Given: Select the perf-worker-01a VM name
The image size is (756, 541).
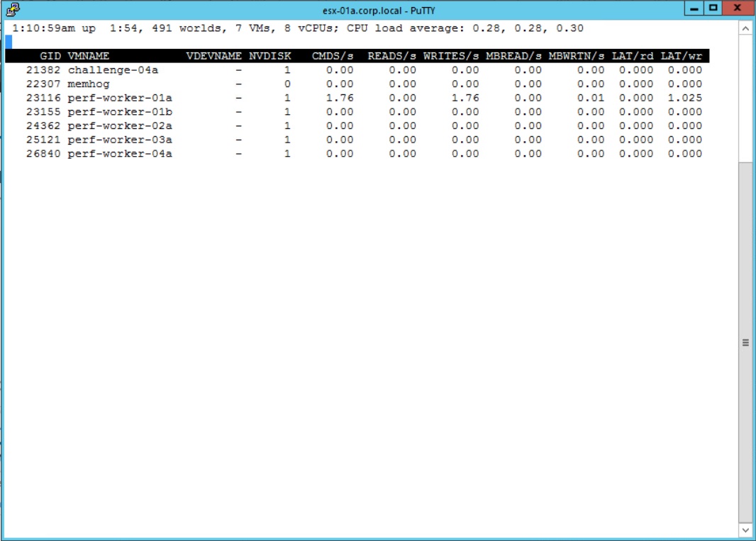Looking at the screenshot, I should click(x=120, y=98).
